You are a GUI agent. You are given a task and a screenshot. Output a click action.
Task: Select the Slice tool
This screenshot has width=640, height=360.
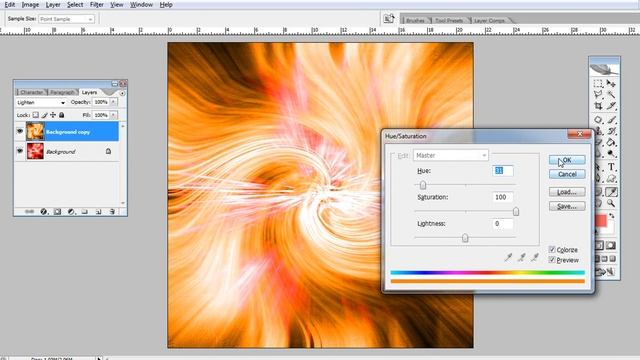(x=611, y=106)
